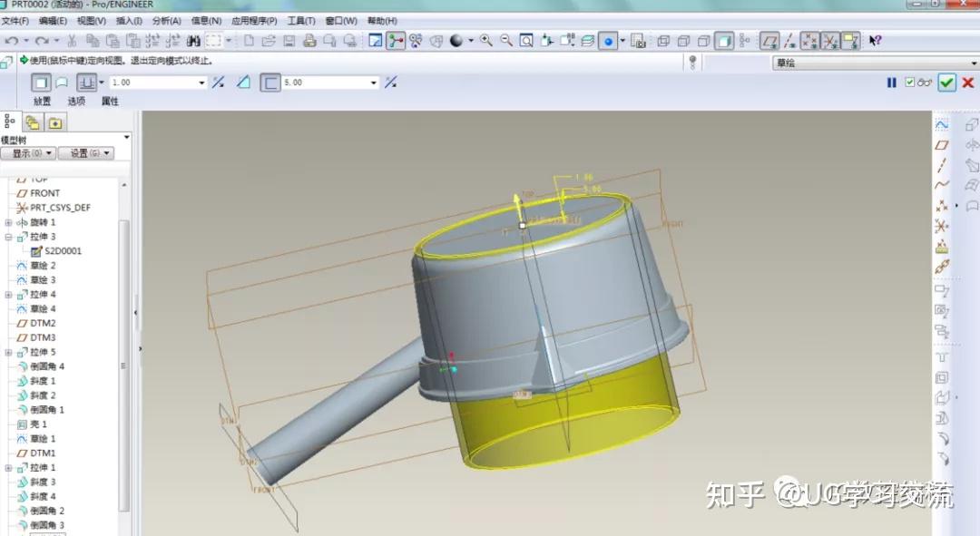The height and width of the screenshot is (536, 980).
Task: Click the Zoom Out magnifier icon
Action: pyautogui.click(x=506, y=41)
